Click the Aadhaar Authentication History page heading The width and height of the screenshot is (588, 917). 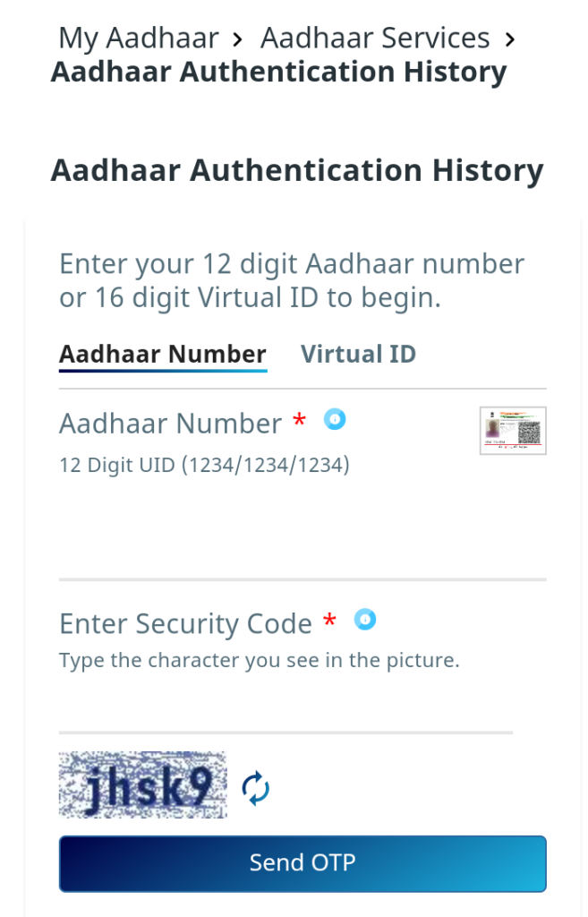(297, 171)
